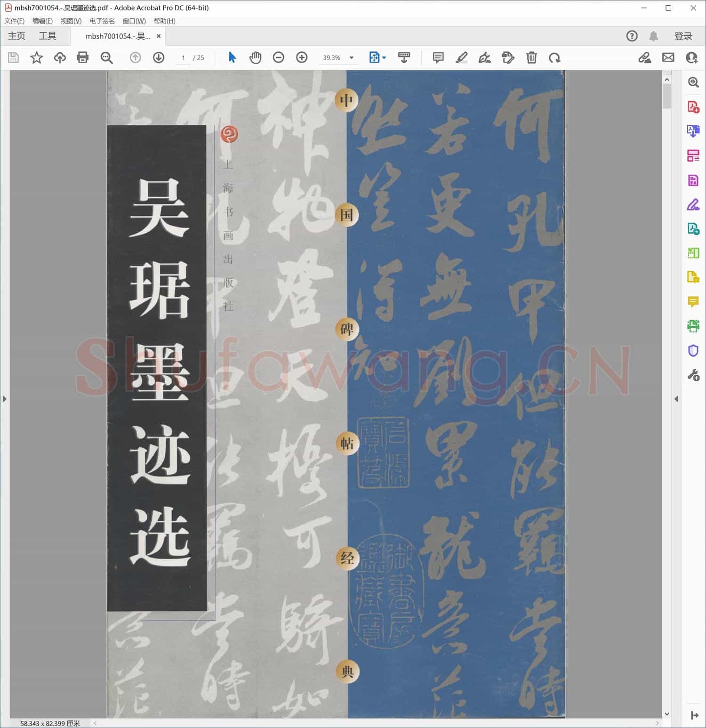706x728 pixels.
Task: Click the delete pages trash icon
Action: [x=531, y=57]
